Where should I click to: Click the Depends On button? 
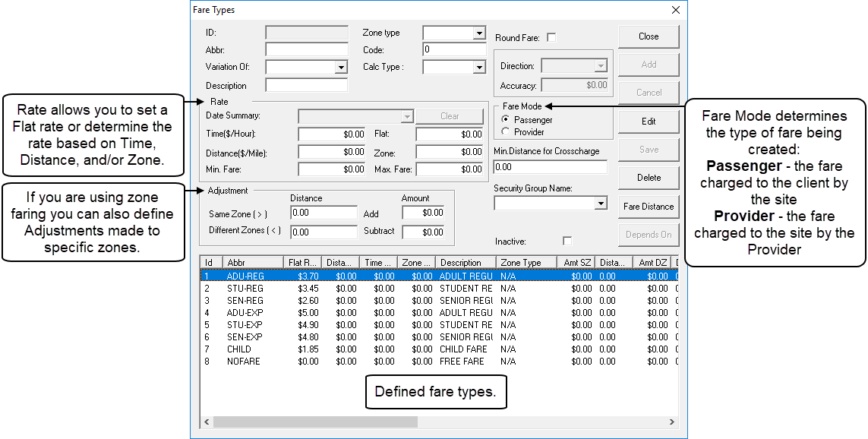pyautogui.click(x=649, y=234)
